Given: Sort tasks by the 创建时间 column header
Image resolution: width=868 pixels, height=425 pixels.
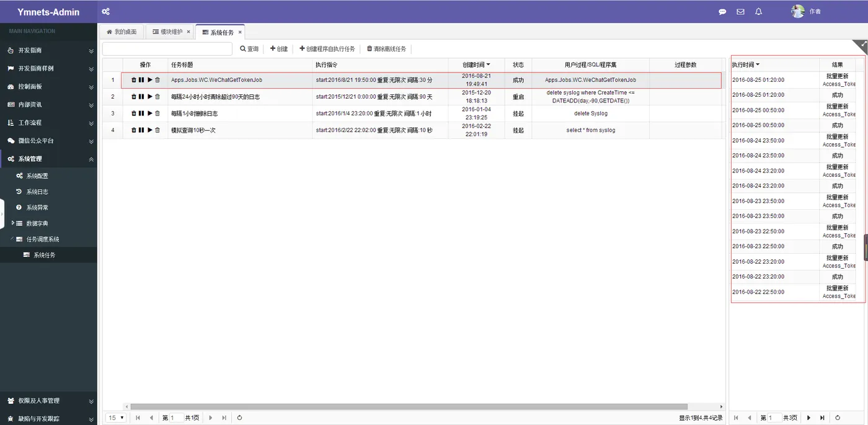Looking at the screenshot, I should click(476, 65).
